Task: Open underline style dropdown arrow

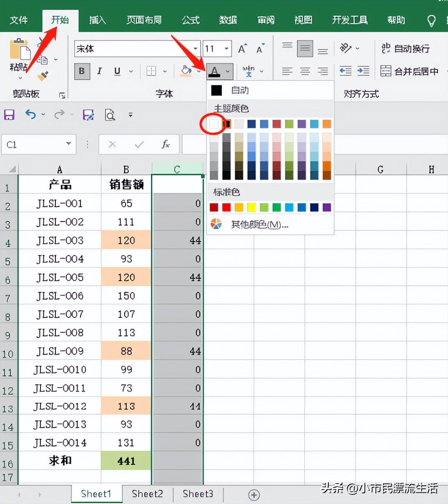Action: 131,71
